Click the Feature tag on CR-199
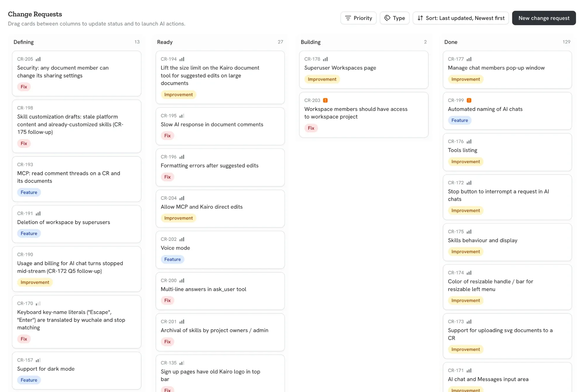This screenshot has height=392, width=586. (x=459, y=120)
